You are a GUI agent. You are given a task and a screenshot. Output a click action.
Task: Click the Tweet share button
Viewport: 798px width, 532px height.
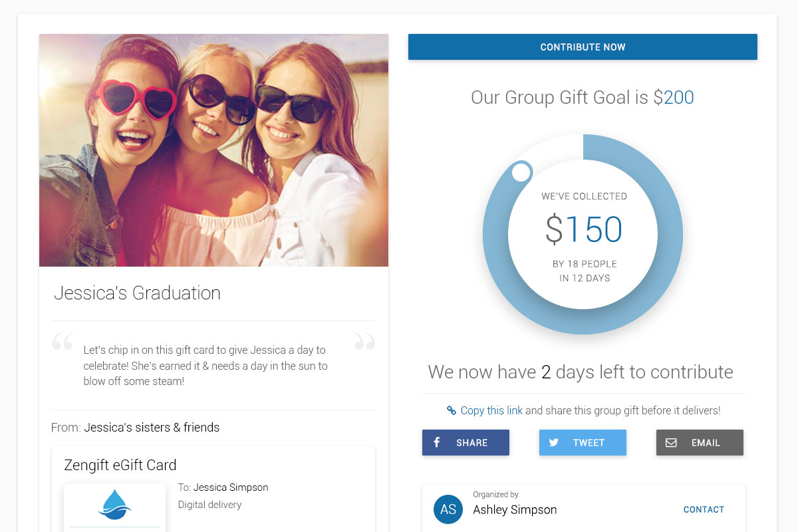(x=583, y=442)
